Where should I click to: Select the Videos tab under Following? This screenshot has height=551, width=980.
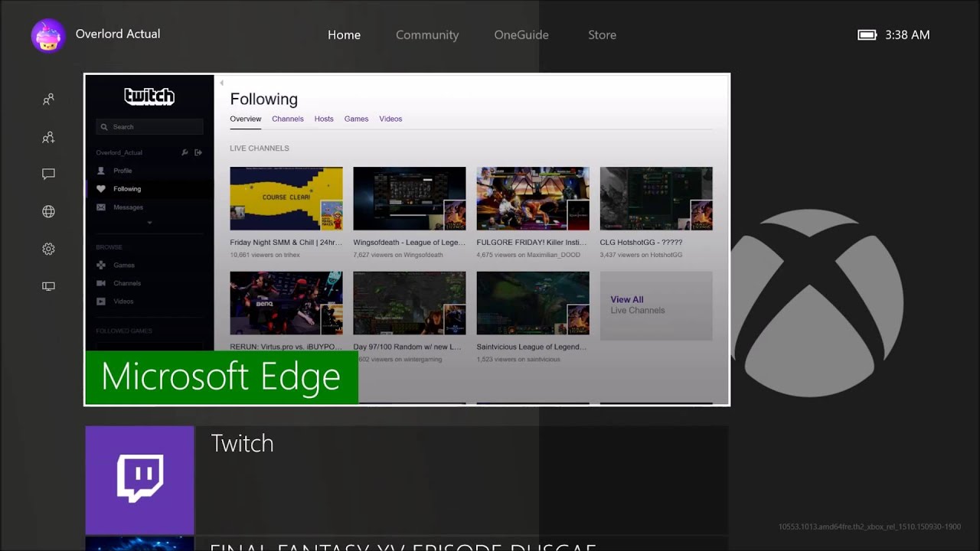(390, 119)
